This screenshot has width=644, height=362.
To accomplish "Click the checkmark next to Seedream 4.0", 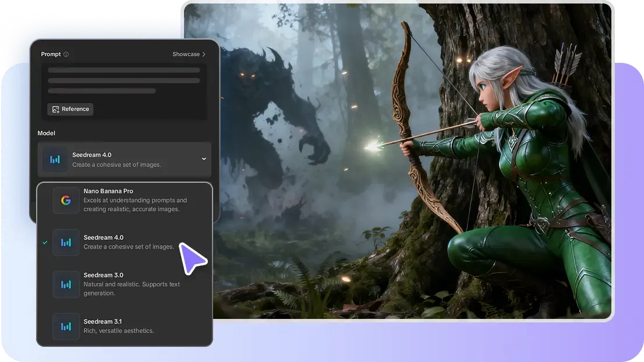I will pyautogui.click(x=45, y=242).
